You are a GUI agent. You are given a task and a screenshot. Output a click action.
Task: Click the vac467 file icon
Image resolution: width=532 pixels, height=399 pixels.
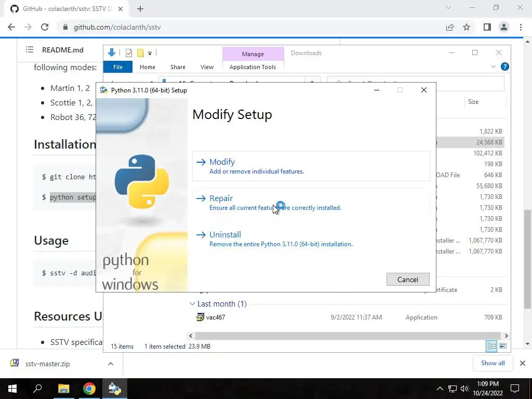[200, 317]
